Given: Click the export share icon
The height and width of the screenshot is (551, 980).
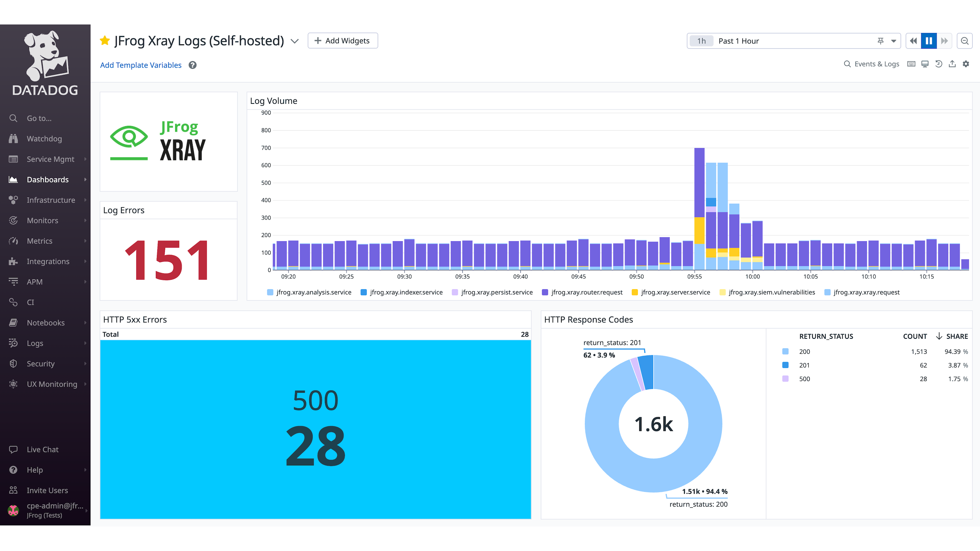Looking at the screenshot, I should pyautogui.click(x=952, y=64).
